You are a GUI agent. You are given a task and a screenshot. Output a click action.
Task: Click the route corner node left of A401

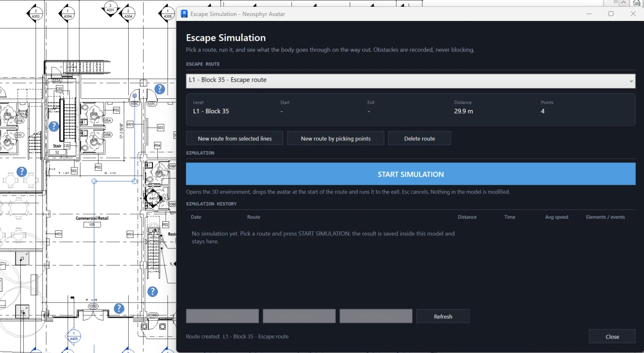136,181
